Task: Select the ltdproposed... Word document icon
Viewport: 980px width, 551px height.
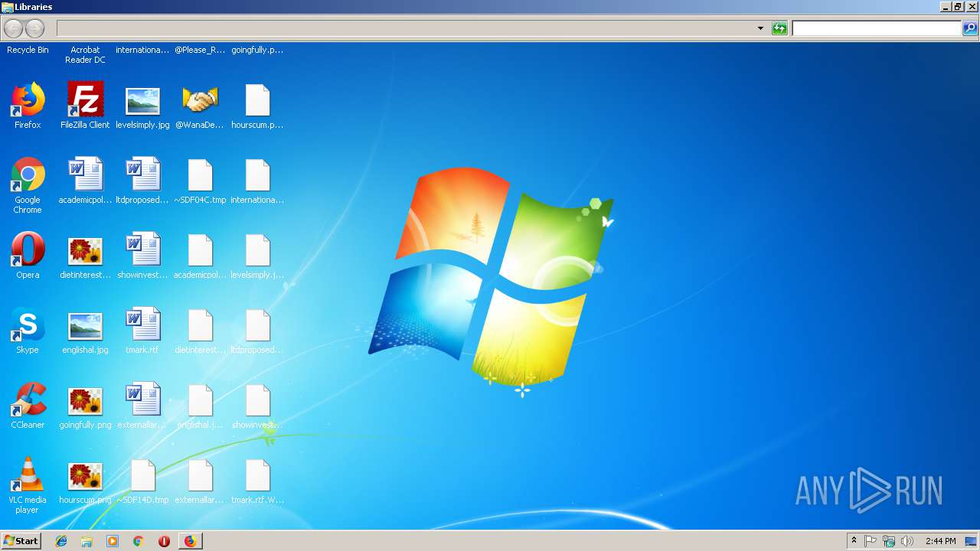Action: [x=142, y=175]
